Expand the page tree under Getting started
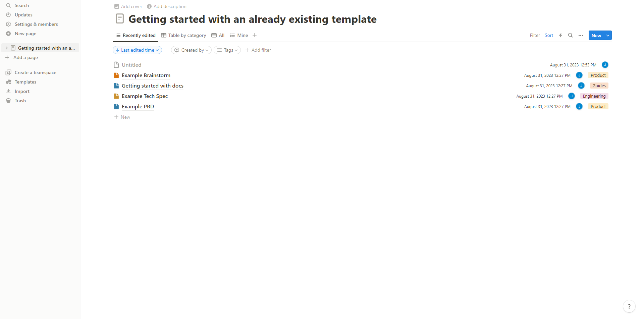This screenshot has height=319, width=644. [6, 48]
